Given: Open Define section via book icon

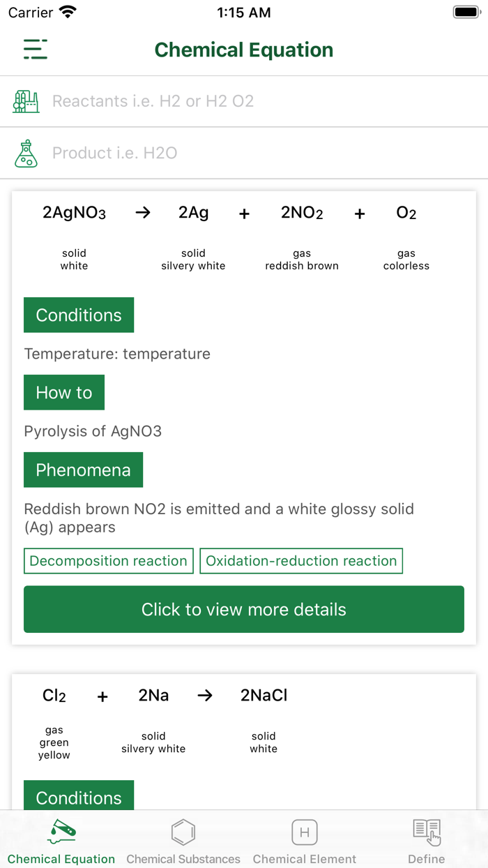Looking at the screenshot, I should click(426, 830).
